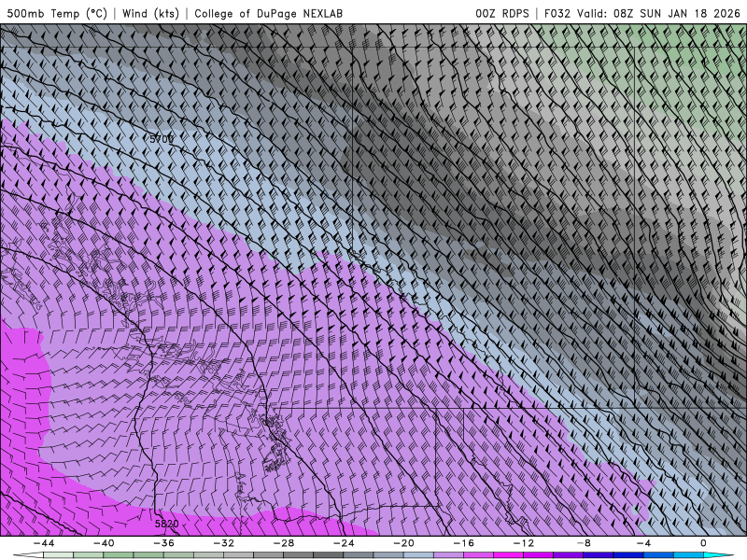Click the 5820 height contour label
Screen dimensions: 747x560
tap(167, 524)
